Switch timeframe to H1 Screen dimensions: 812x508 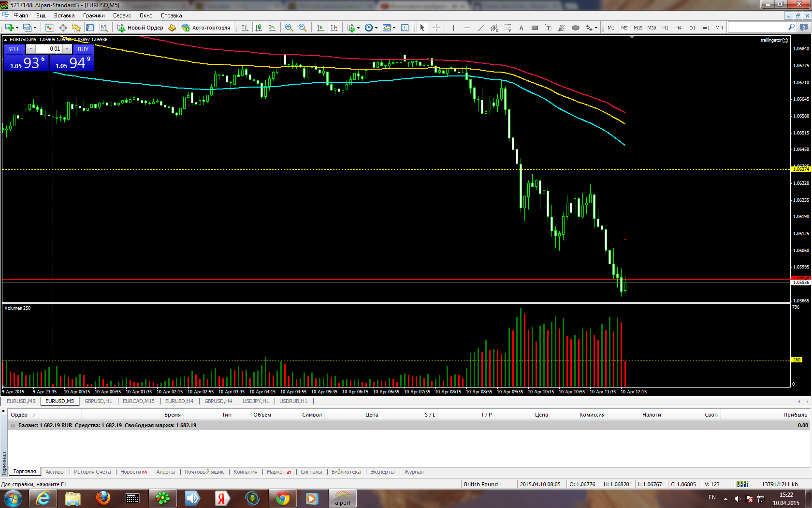665,28
